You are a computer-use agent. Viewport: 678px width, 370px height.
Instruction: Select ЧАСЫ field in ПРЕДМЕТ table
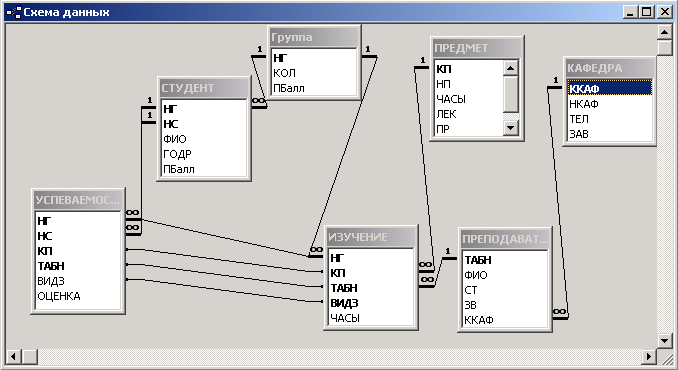[469, 99]
